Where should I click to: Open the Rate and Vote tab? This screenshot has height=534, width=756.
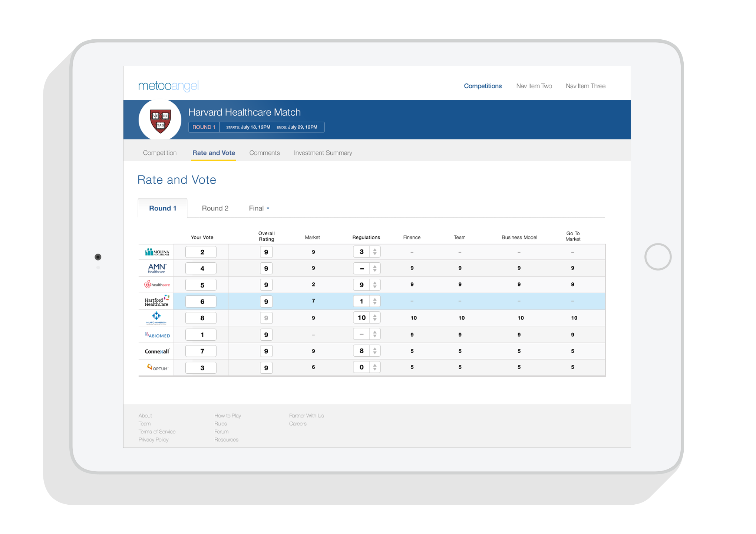214,153
